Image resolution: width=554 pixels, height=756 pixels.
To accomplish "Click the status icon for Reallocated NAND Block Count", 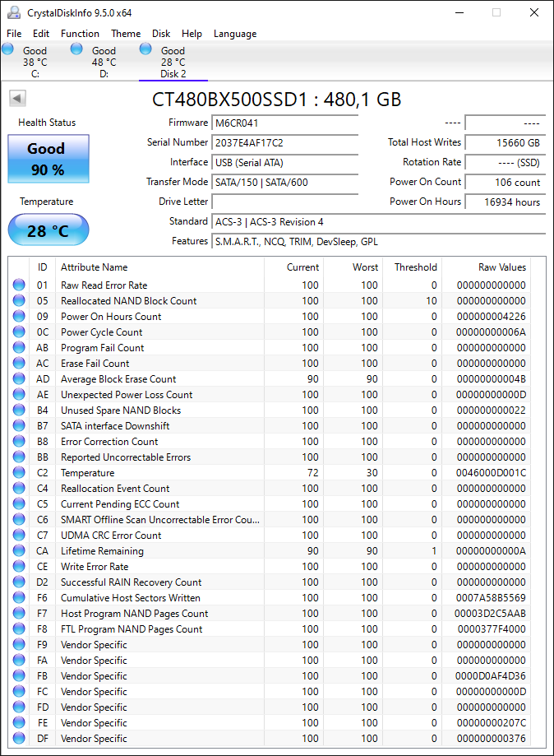I will (x=19, y=300).
